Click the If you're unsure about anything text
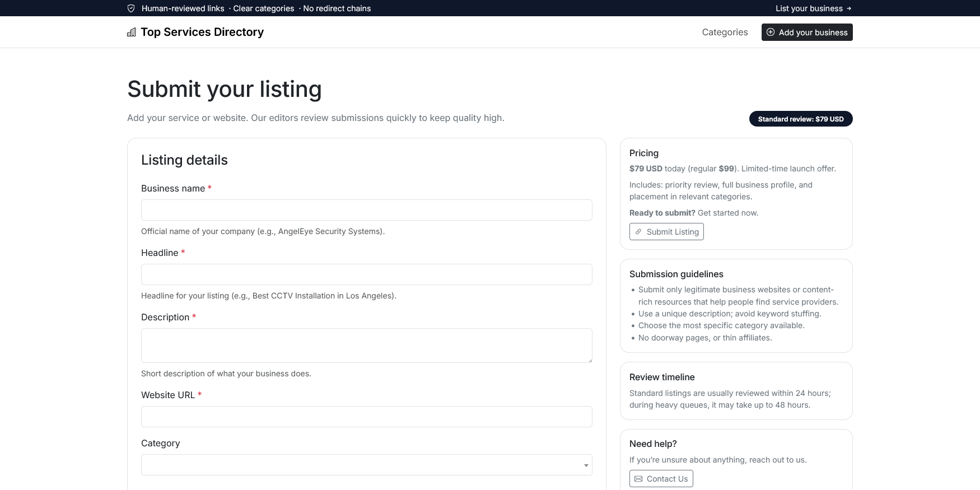Screen dimensions: 980x490 click(x=718, y=460)
